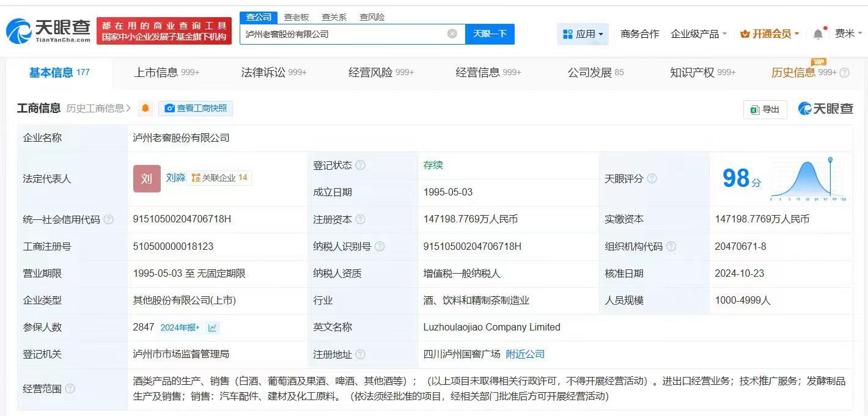Click 泸州市市场监督管理局 registration authority

(181, 354)
